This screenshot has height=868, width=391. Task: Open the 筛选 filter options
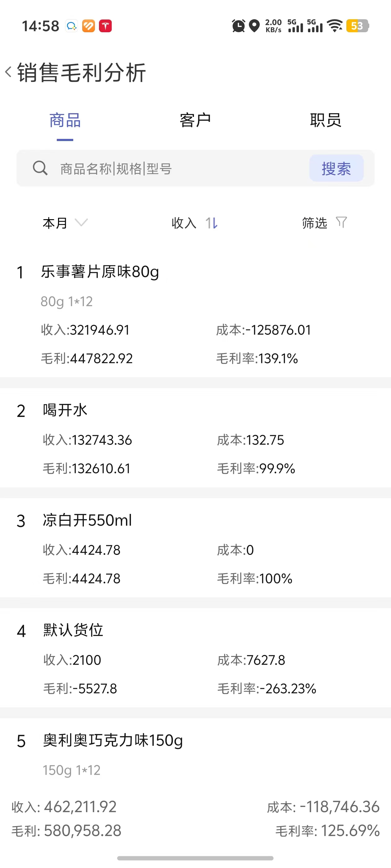[x=325, y=223]
